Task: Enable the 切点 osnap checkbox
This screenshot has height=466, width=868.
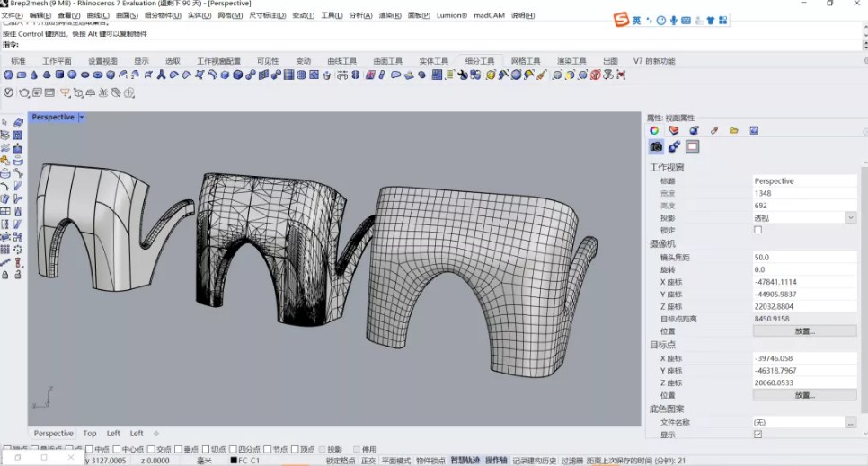Action: pos(206,450)
